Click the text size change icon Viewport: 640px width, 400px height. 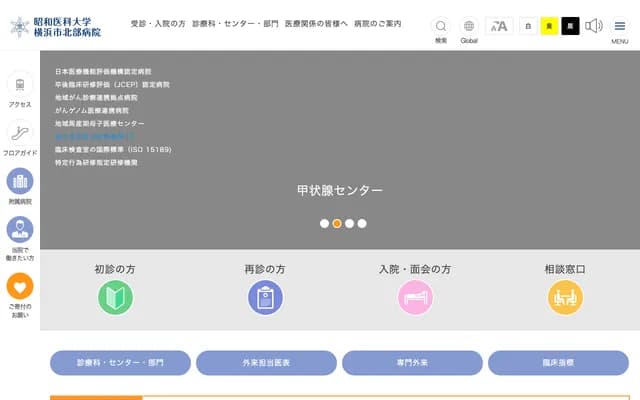coord(499,26)
